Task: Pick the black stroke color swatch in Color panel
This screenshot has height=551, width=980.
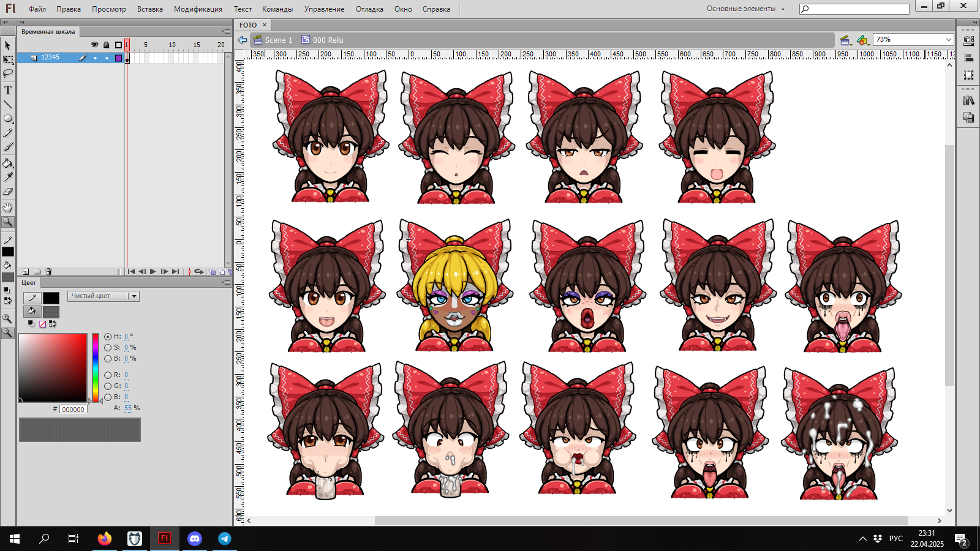Action: point(51,298)
